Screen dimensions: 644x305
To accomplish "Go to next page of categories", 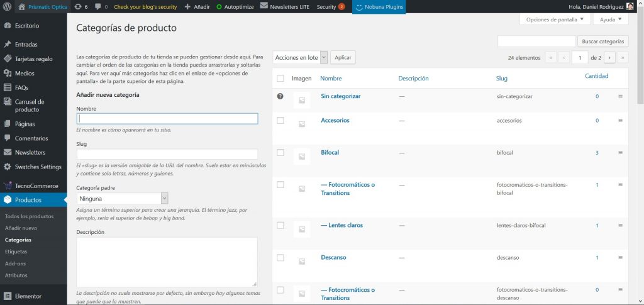I will coord(609,57).
